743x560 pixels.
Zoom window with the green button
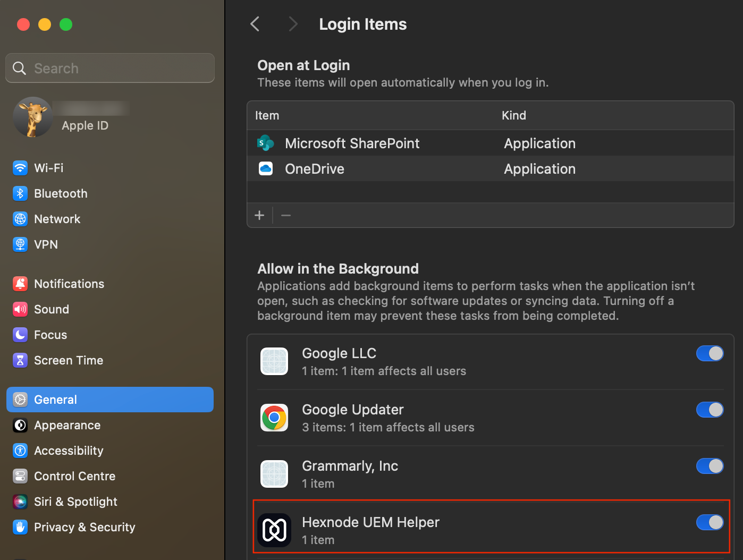[66, 24]
